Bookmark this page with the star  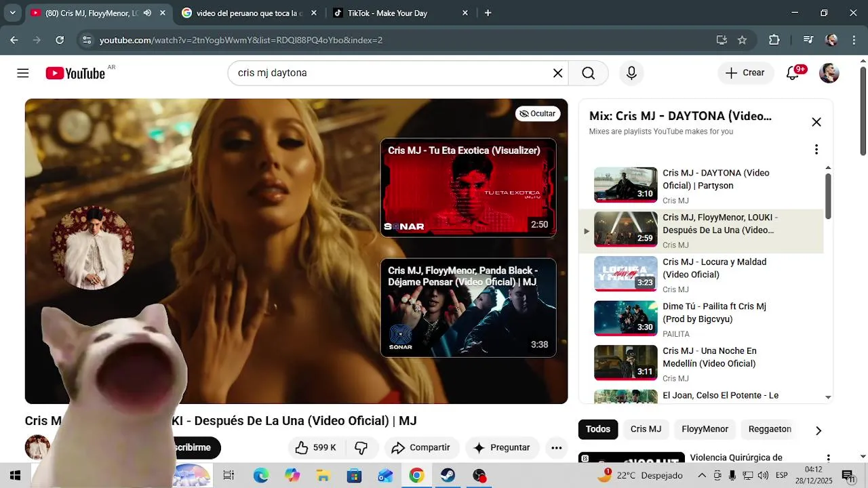(742, 40)
